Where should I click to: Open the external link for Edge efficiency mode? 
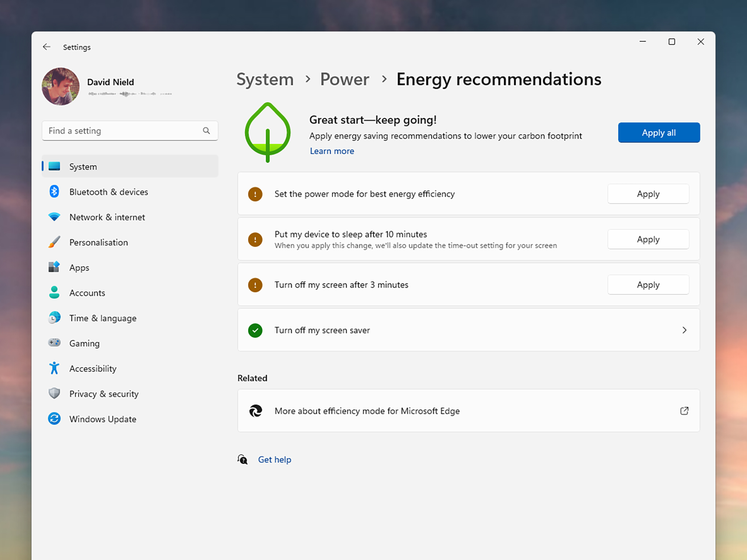click(684, 411)
